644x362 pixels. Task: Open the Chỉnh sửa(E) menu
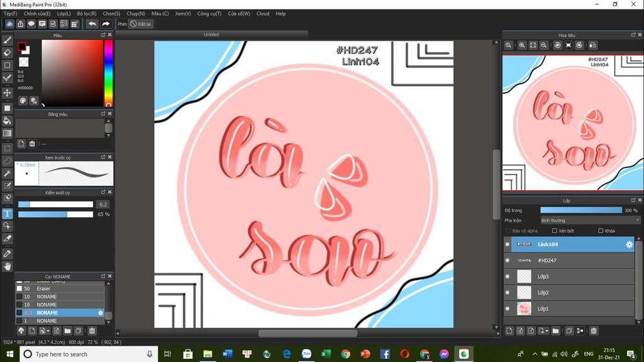click(x=37, y=14)
